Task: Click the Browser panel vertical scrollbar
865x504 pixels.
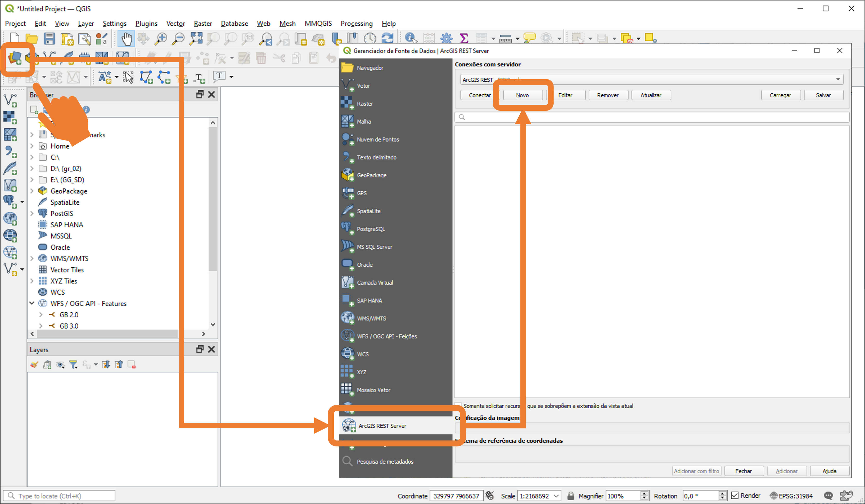Action: pyautogui.click(x=213, y=199)
